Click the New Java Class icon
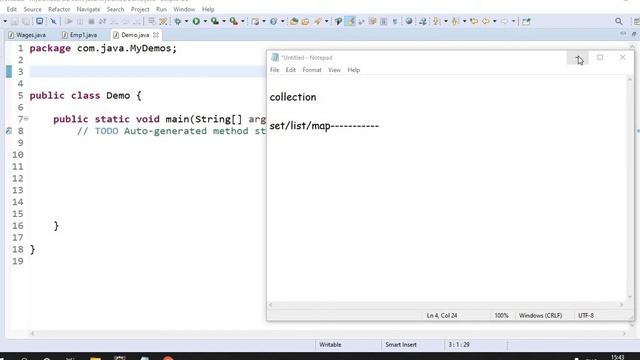640x360 pixels. click(273, 21)
